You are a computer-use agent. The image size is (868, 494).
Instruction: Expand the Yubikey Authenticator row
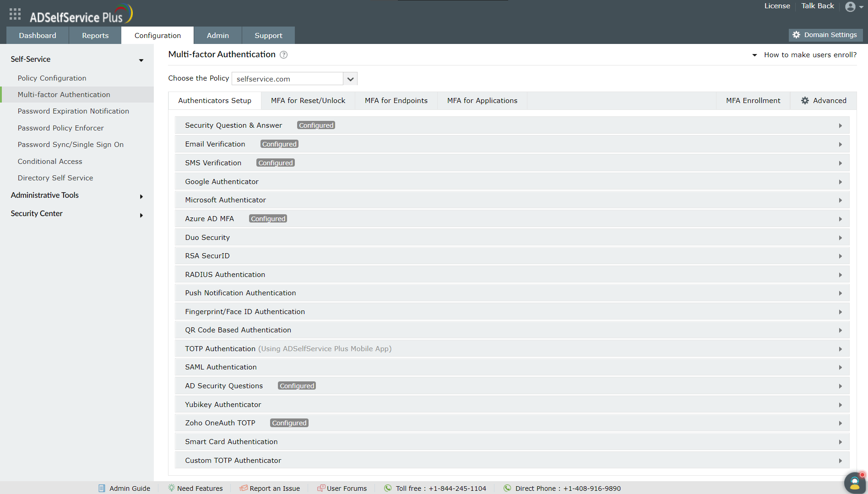pos(512,405)
